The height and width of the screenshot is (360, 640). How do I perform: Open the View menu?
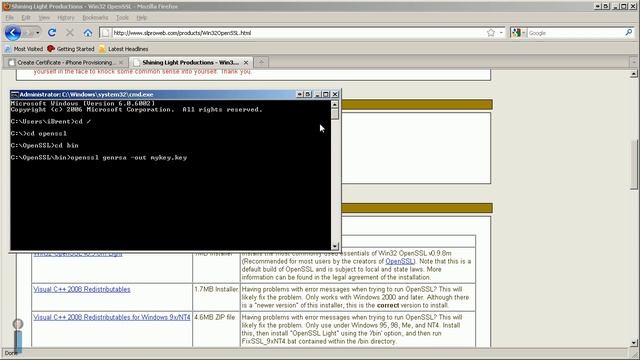click(44, 18)
